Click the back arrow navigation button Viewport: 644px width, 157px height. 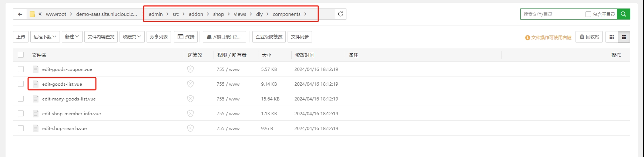click(x=20, y=14)
